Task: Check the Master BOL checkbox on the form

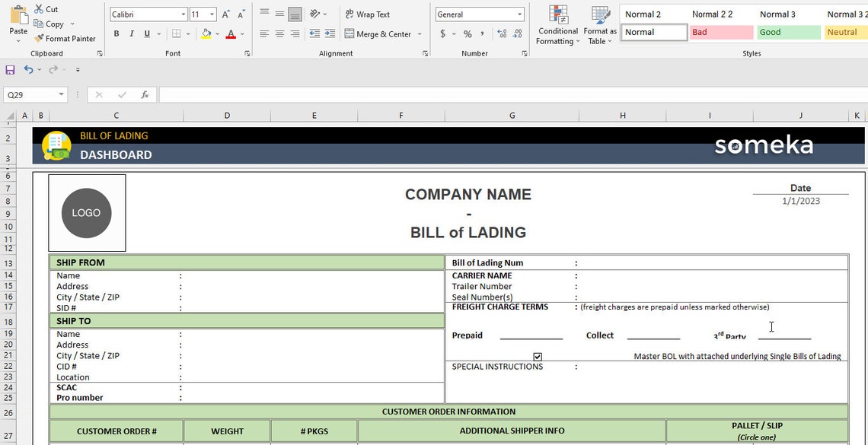Action: click(538, 356)
